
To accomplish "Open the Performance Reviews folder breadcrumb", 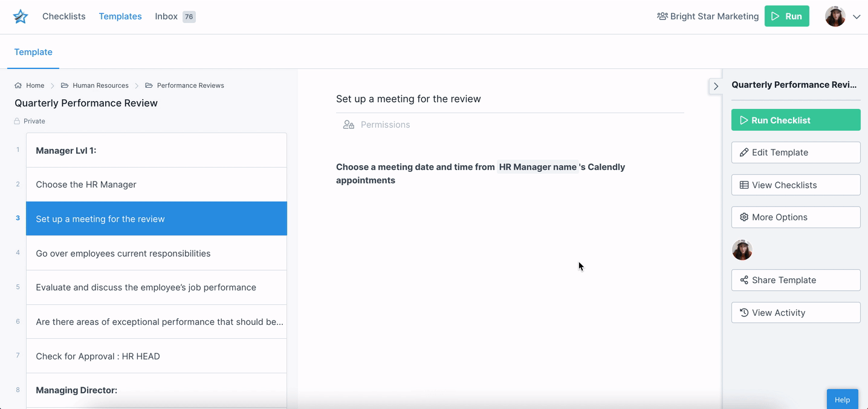I will [x=190, y=85].
